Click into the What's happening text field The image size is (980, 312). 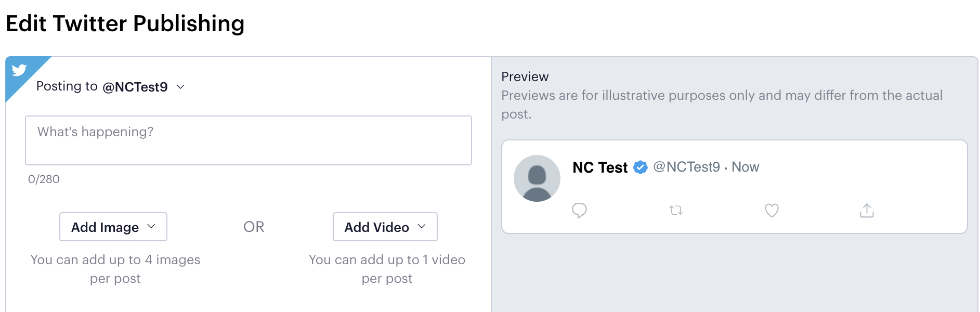pyautogui.click(x=249, y=140)
